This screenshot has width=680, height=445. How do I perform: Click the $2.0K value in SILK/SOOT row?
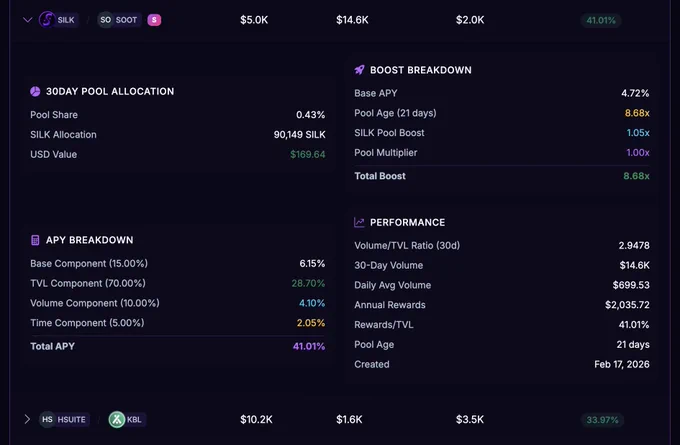470,20
